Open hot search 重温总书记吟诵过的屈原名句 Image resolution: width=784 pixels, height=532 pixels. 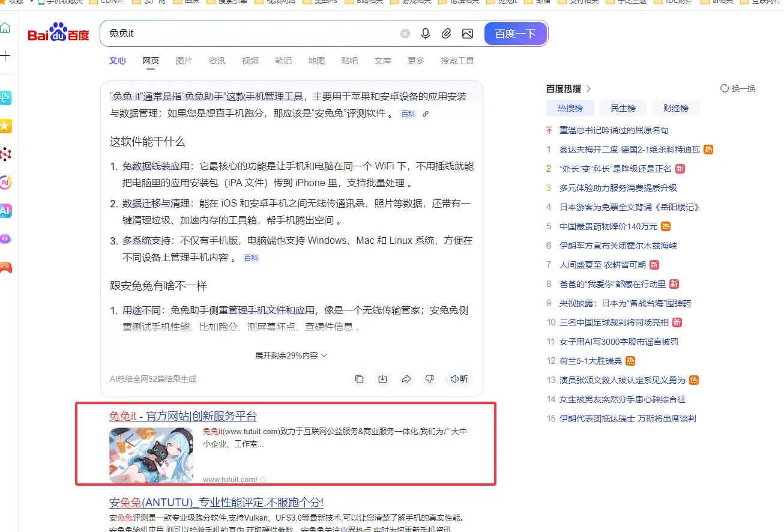614,130
